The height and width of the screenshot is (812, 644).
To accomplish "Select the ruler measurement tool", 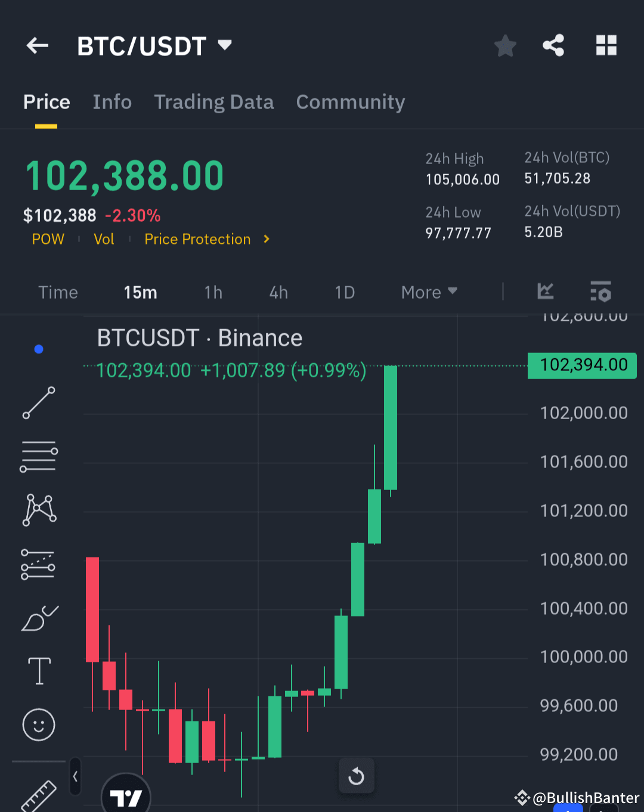I will coord(38,796).
